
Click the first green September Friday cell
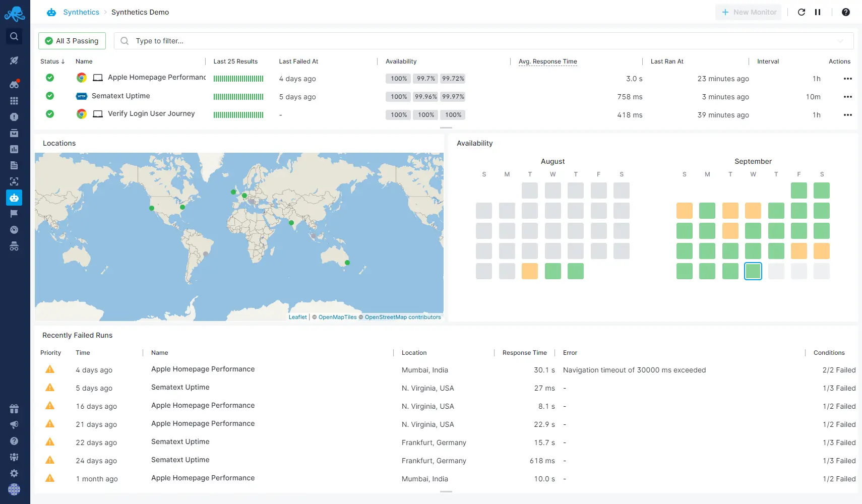pyautogui.click(x=799, y=191)
